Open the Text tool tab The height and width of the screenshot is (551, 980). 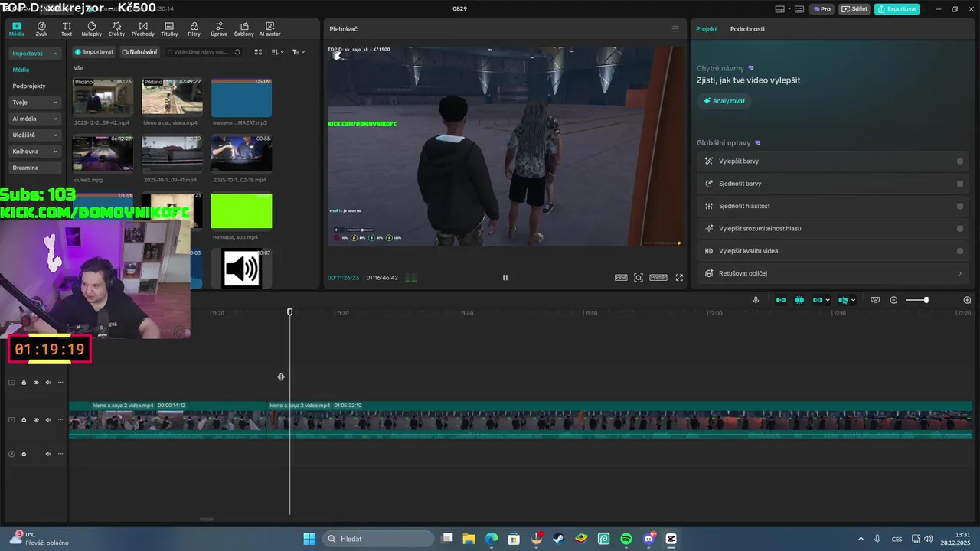[67, 29]
